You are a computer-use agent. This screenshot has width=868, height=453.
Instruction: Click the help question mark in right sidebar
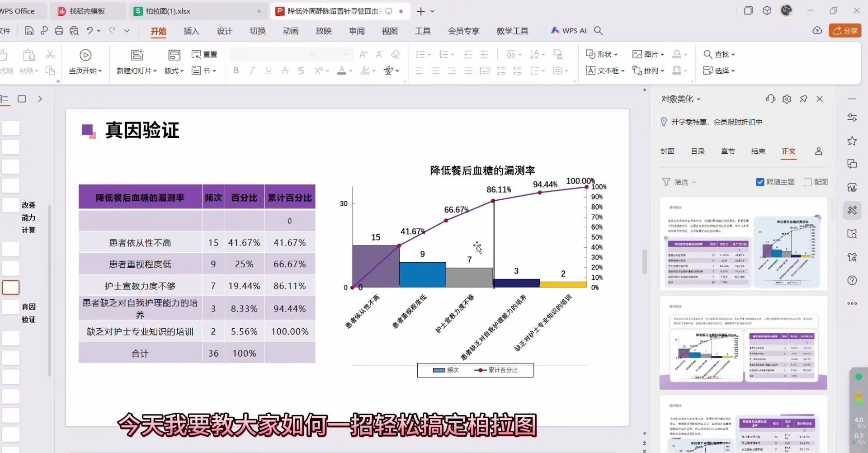click(x=852, y=280)
